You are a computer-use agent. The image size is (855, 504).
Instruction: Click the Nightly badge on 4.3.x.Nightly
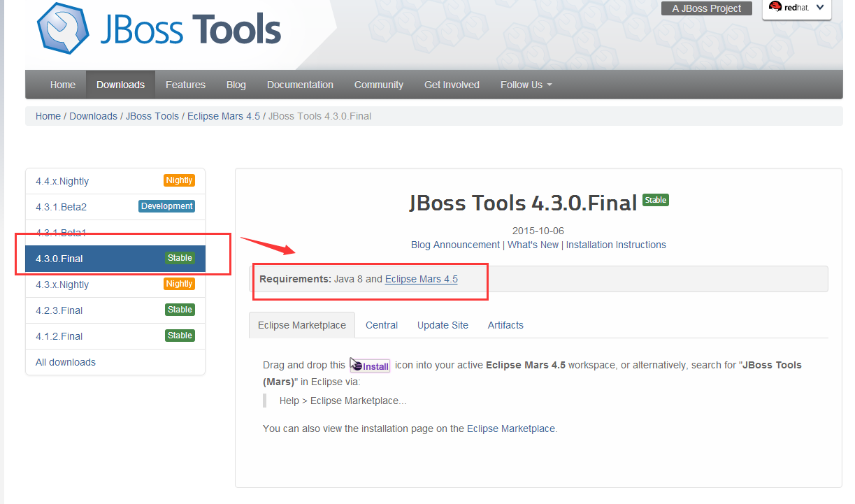[179, 284]
